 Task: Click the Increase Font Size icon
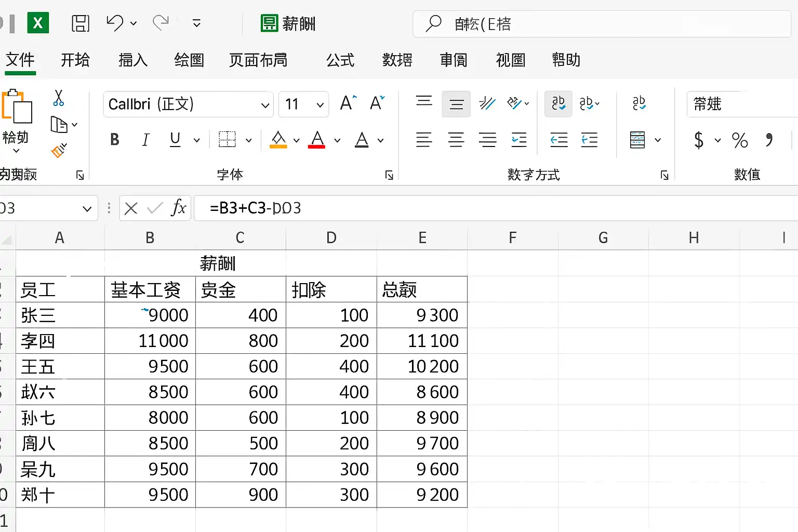348,103
